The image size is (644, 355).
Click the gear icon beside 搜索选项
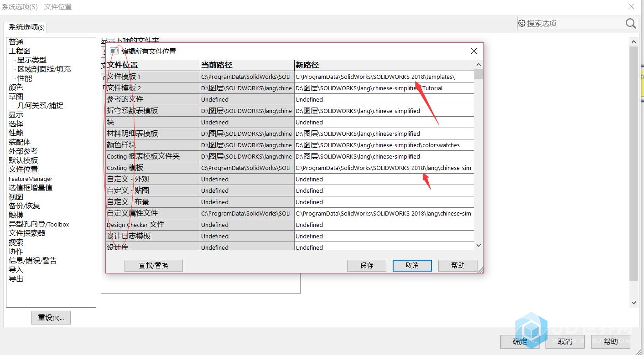pos(522,23)
